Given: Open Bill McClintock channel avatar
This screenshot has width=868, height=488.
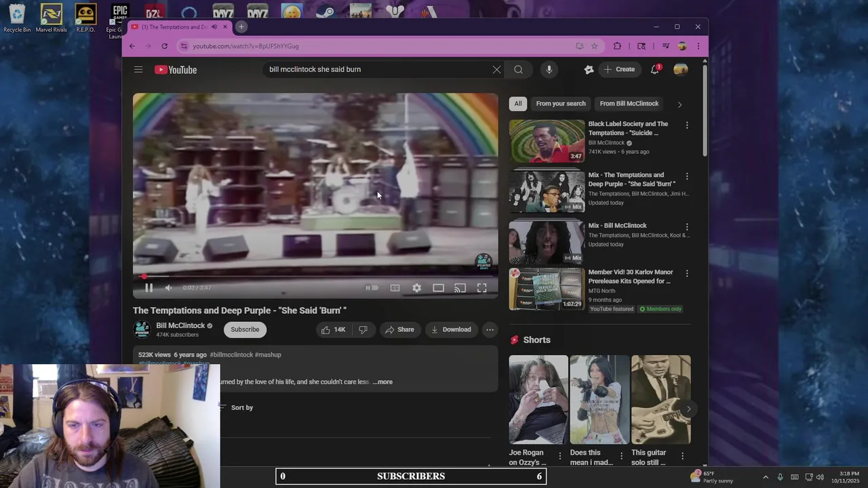Looking at the screenshot, I should 142,329.
